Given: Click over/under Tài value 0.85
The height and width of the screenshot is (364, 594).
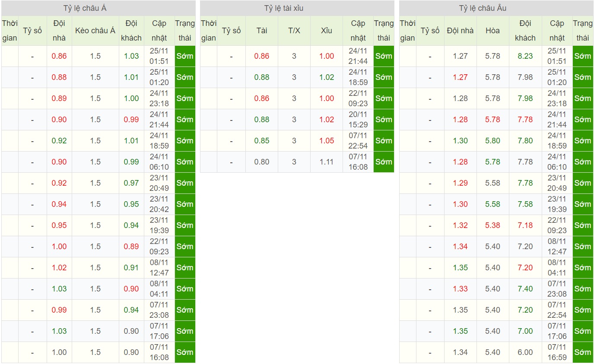Looking at the screenshot, I should point(262,141).
